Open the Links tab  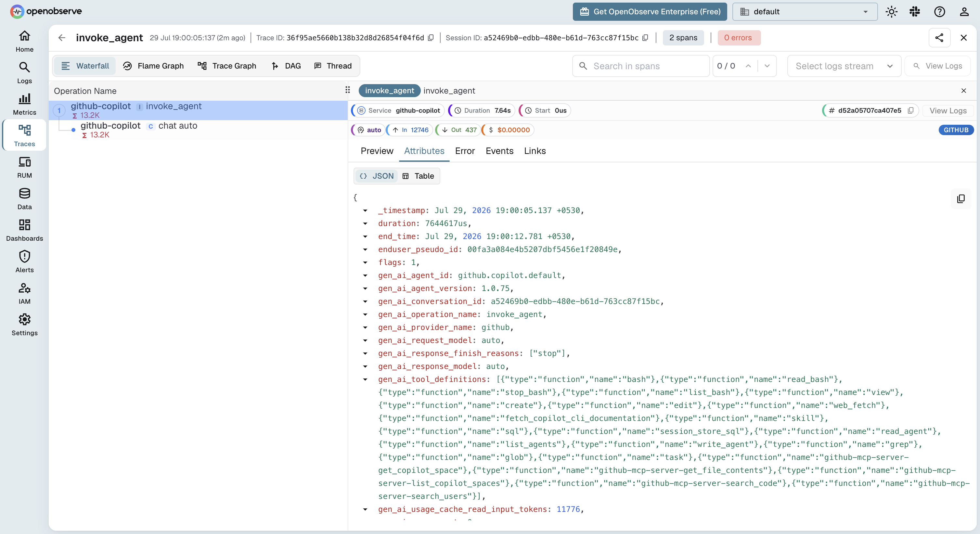point(535,151)
